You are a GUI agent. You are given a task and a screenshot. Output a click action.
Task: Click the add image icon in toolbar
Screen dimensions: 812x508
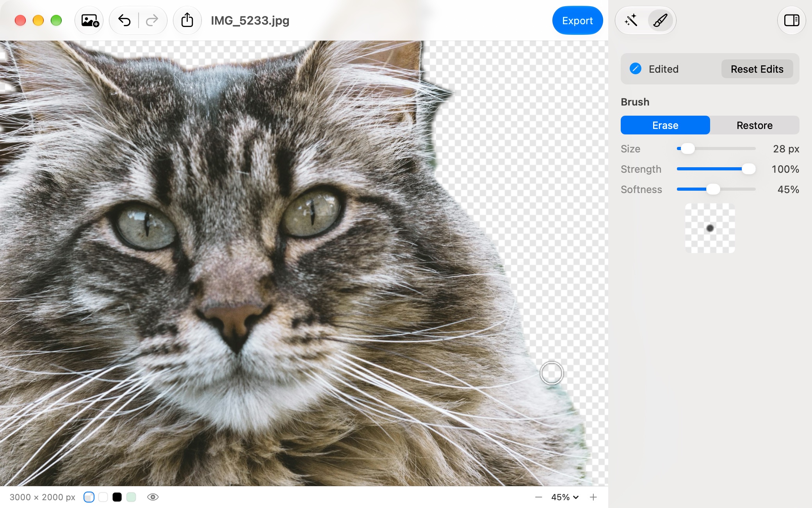click(x=90, y=20)
